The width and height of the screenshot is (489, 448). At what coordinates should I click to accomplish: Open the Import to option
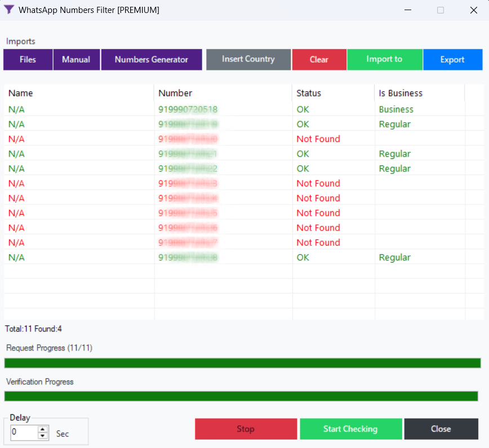click(385, 60)
